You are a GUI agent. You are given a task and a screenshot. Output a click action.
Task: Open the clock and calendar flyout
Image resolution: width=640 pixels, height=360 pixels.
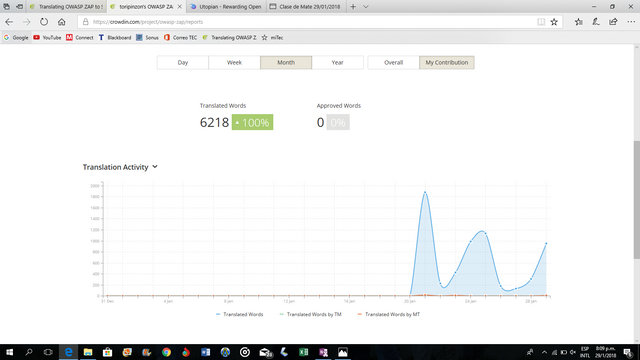[x=605, y=352]
